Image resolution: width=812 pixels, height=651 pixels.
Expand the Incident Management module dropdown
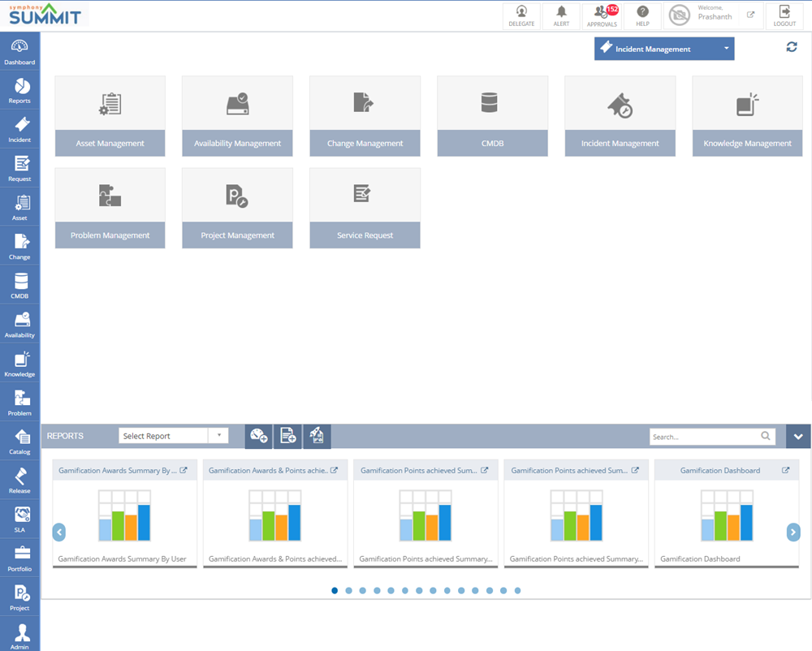coord(664,49)
